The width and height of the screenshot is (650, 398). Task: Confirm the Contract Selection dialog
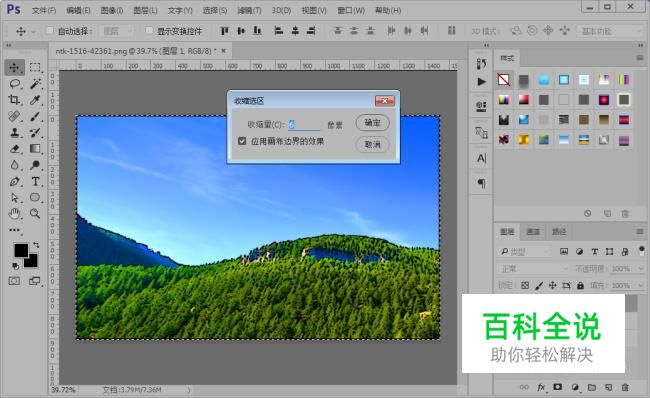[x=372, y=123]
